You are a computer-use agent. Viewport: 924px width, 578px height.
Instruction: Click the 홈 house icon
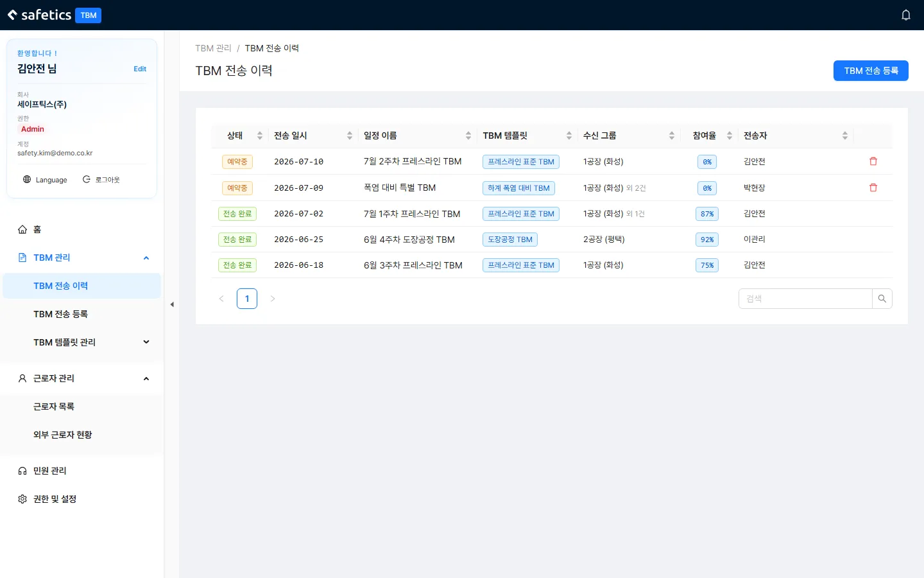click(22, 229)
